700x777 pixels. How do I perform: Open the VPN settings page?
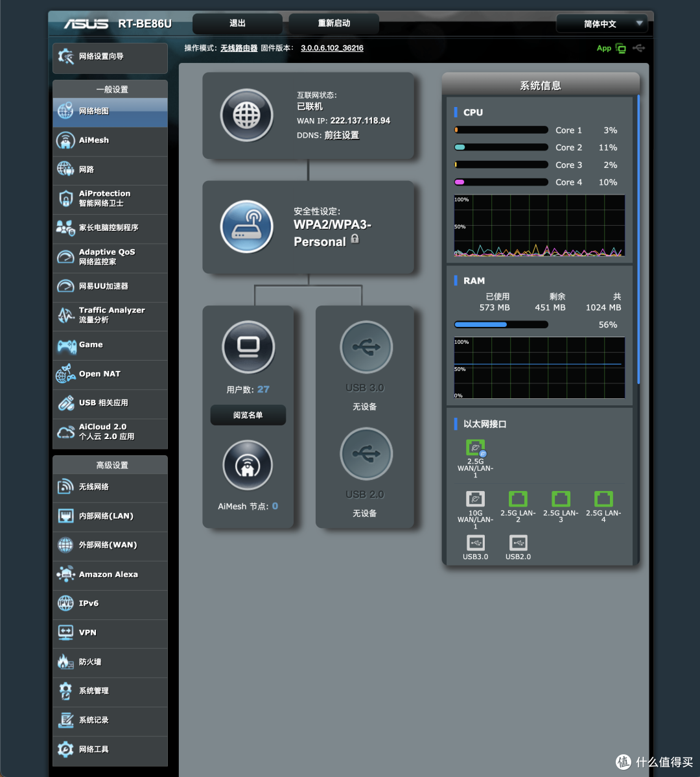[110, 633]
